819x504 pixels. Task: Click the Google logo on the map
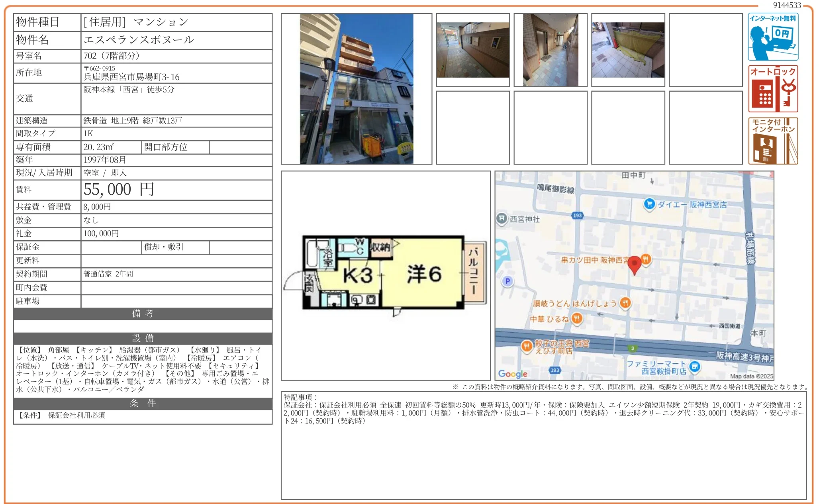click(513, 374)
